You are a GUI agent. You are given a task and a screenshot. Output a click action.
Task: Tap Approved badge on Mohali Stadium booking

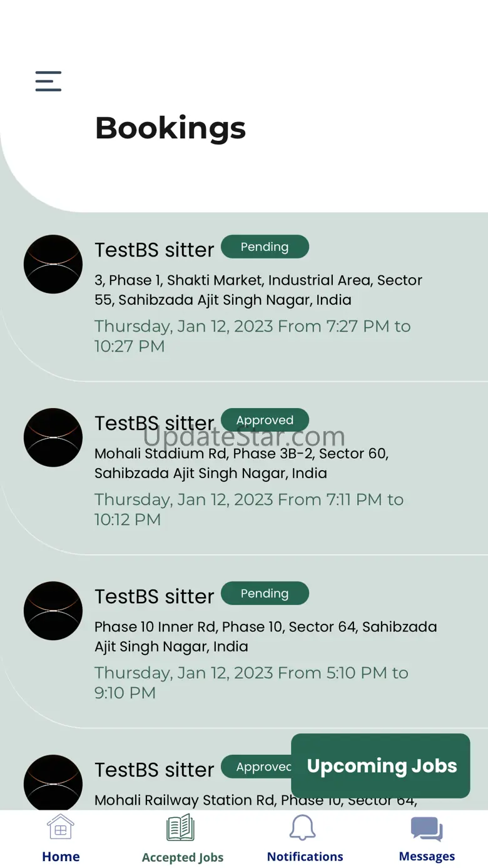click(265, 420)
